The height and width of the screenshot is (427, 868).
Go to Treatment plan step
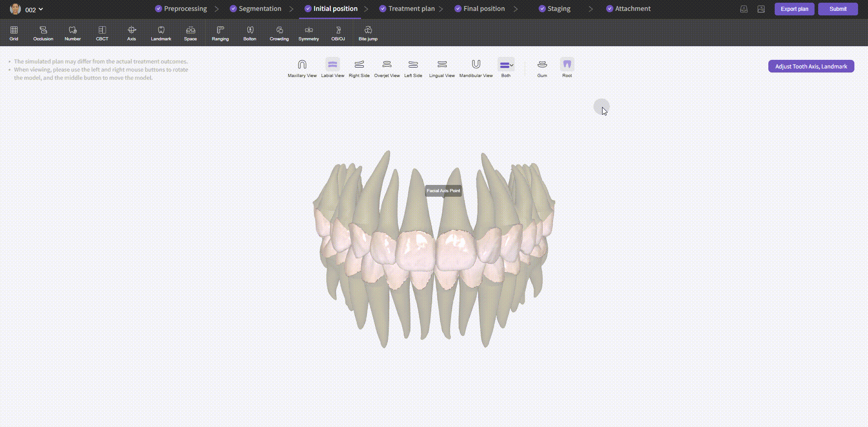[x=407, y=9]
